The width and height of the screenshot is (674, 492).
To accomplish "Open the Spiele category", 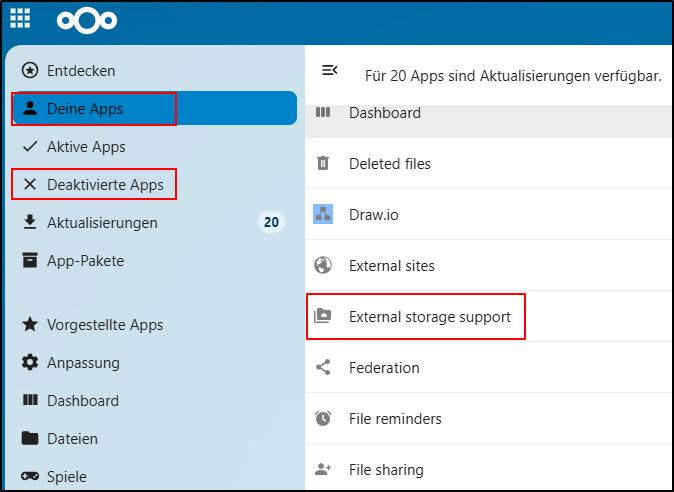I will 66,477.
